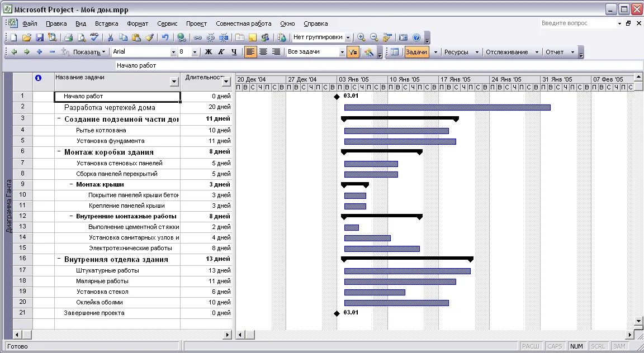The image size is (644, 353).
Task: Toggle Bold (Ж) formatting
Action: pyautogui.click(x=208, y=52)
